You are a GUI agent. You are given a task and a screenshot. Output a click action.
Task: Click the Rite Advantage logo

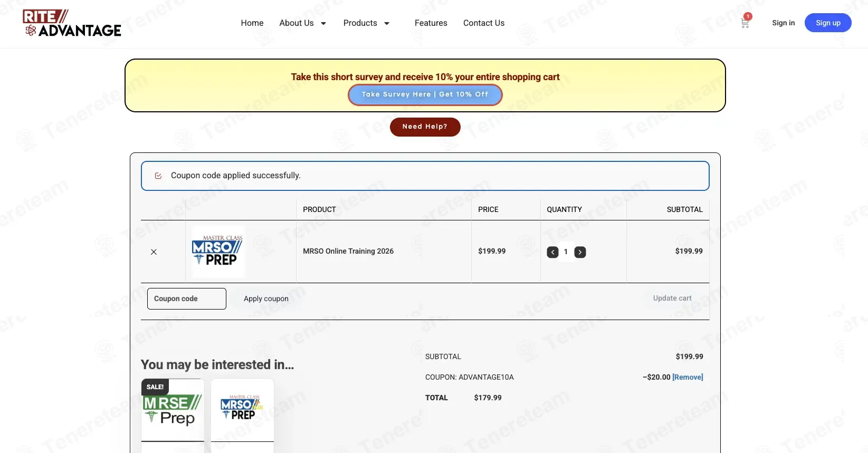(72, 23)
